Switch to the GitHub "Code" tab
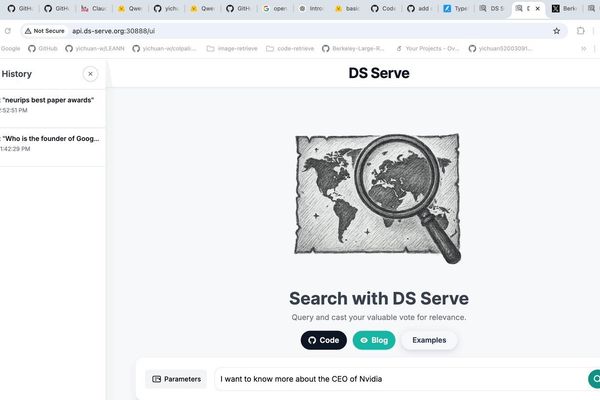The width and height of the screenshot is (600, 400). (x=383, y=8)
